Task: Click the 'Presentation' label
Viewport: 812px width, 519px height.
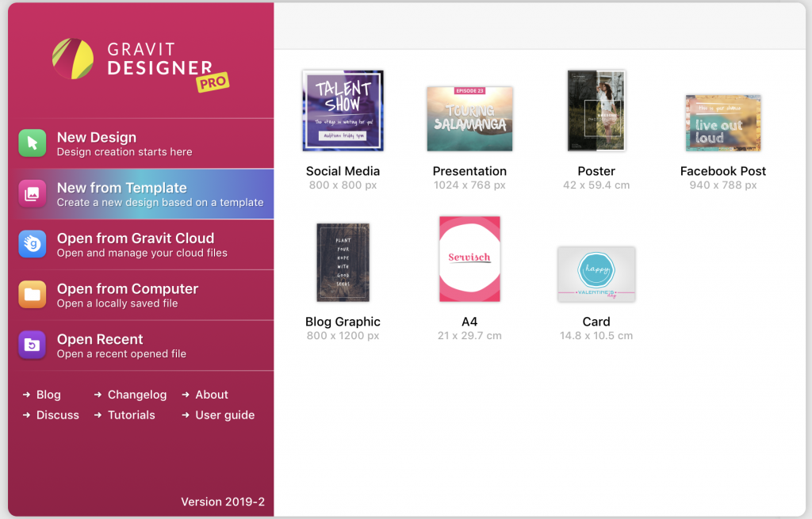Action: pyautogui.click(x=469, y=171)
